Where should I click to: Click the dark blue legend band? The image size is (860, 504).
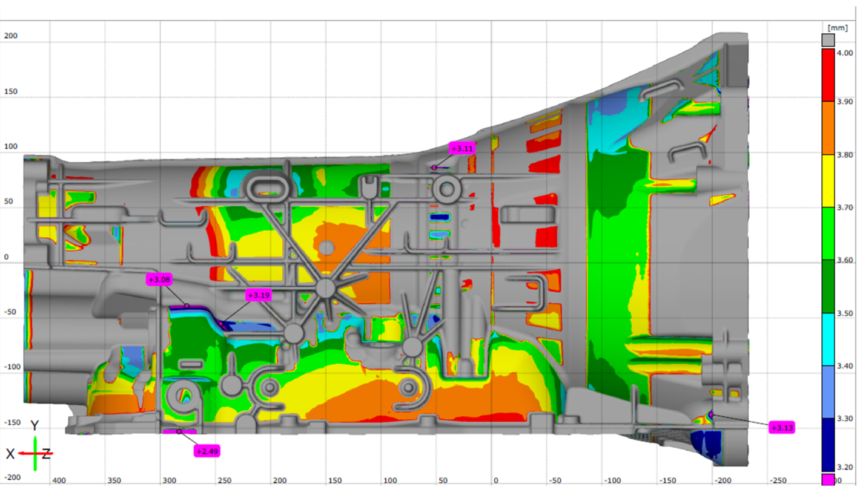828,445
